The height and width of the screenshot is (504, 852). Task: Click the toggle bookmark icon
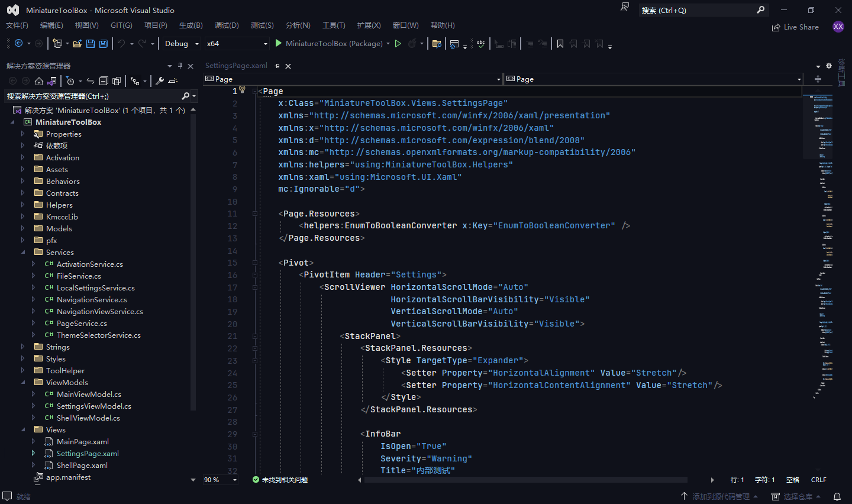560,43
